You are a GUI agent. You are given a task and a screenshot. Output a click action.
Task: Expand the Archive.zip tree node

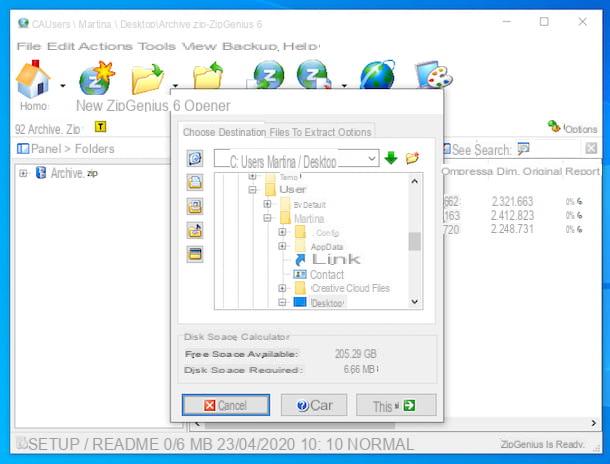[x=23, y=173]
